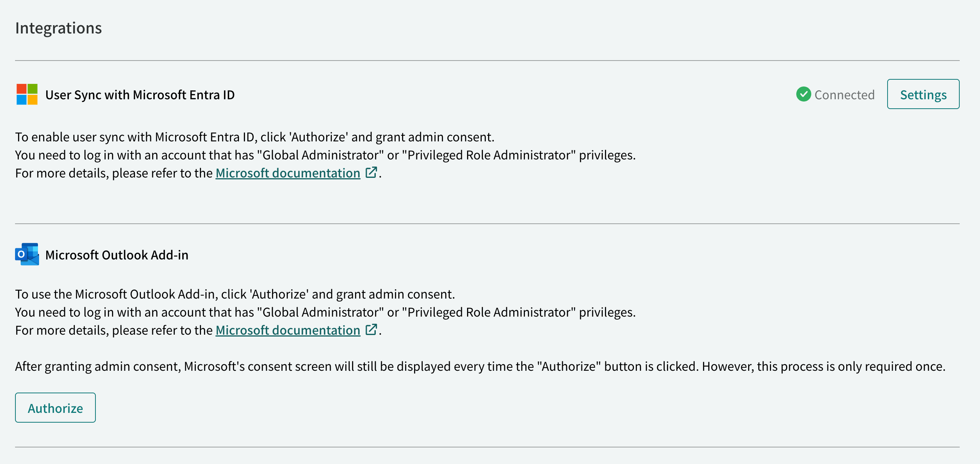Click Global Administrator requirement line under Outlook Add-in
980x464 pixels.
[x=325, y=312]
